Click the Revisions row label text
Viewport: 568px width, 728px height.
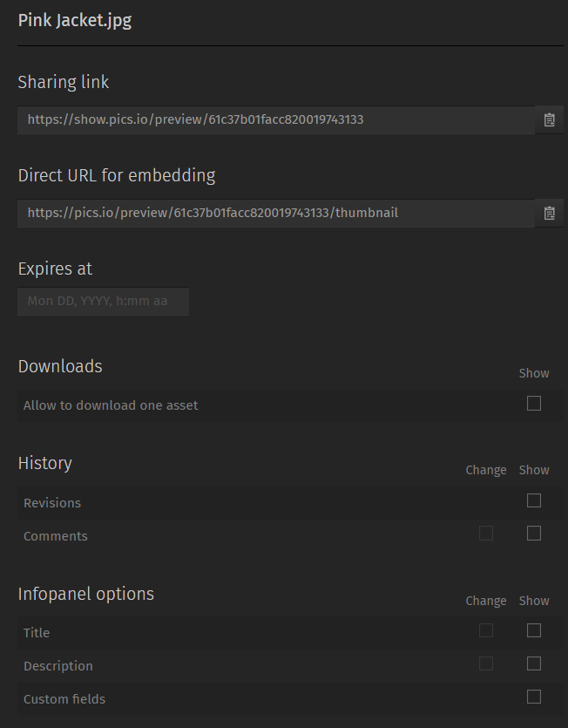pos(52,503)
